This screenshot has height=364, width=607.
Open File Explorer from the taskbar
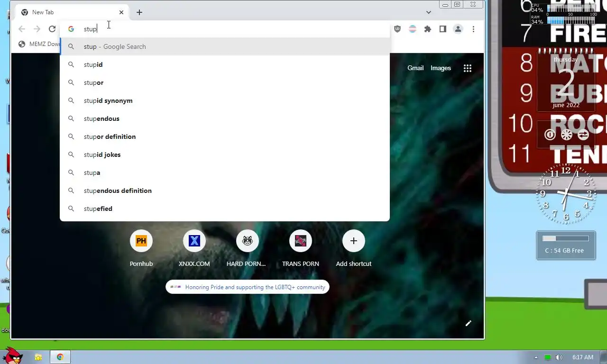[x=38, y=357]
